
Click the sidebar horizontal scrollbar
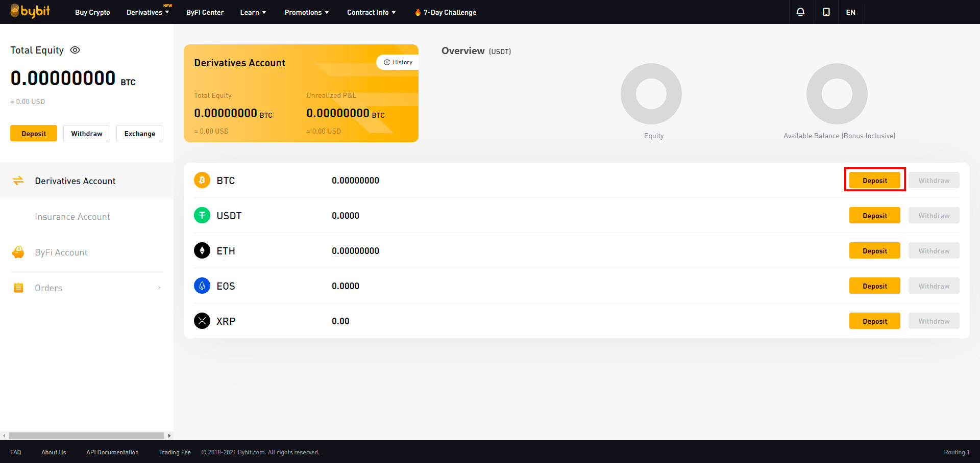[x=86, y=435]
